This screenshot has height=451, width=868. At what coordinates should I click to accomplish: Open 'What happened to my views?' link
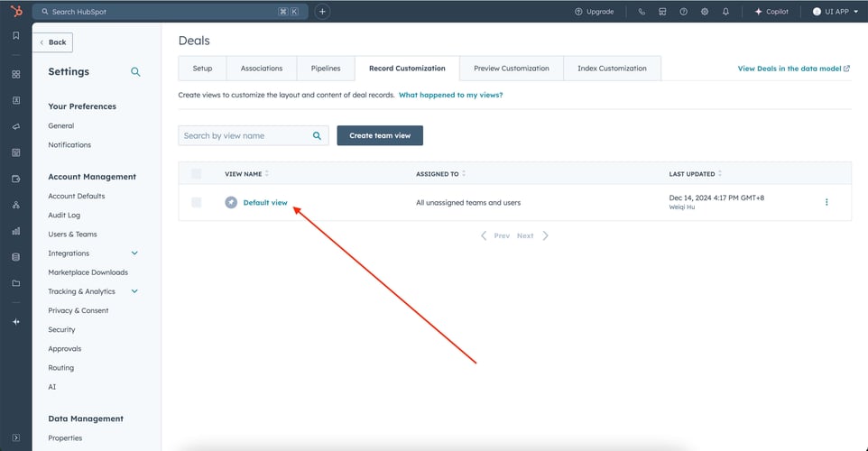450,96
